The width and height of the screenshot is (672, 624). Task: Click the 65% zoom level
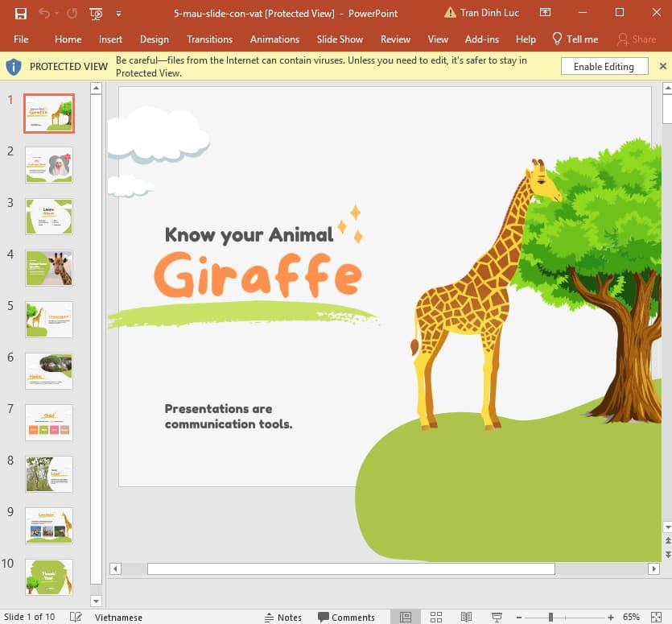(631, 617)
